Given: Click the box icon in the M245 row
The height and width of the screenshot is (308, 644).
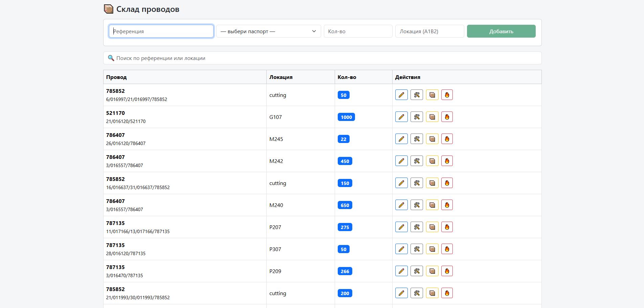Looking at the screenshot, I should [432, 139].
